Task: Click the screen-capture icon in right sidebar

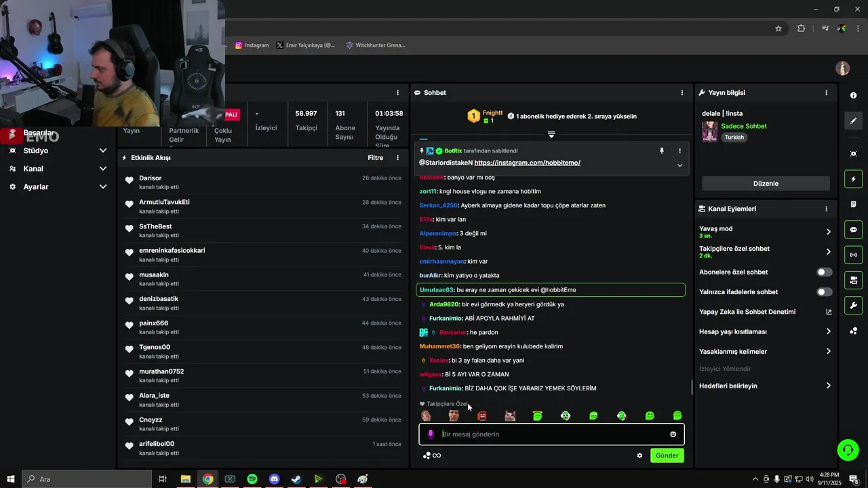Action: 853,154
